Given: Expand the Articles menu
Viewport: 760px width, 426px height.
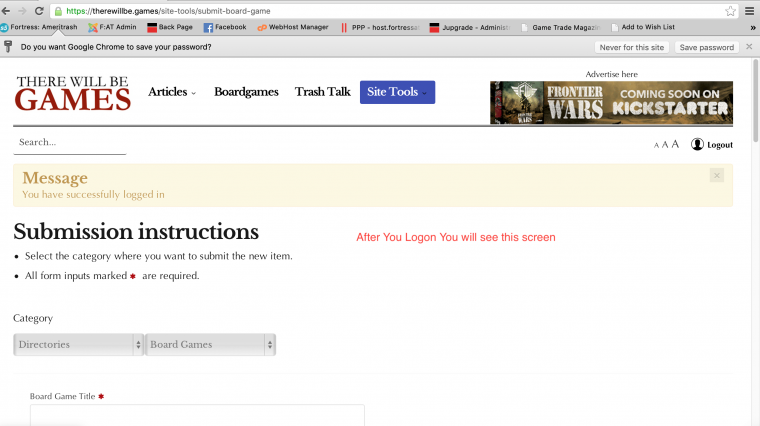Looking at the screenshot, I should 172,92.
